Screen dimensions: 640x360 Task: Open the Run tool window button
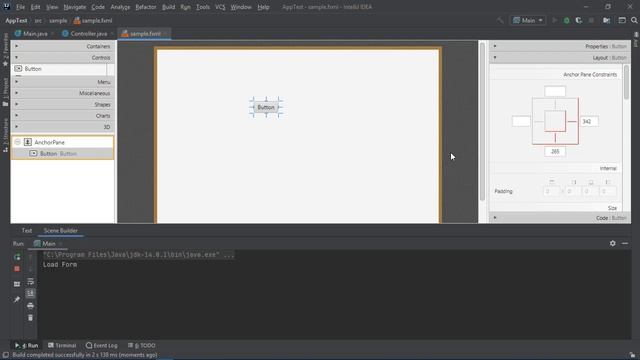tap(27, 345)
